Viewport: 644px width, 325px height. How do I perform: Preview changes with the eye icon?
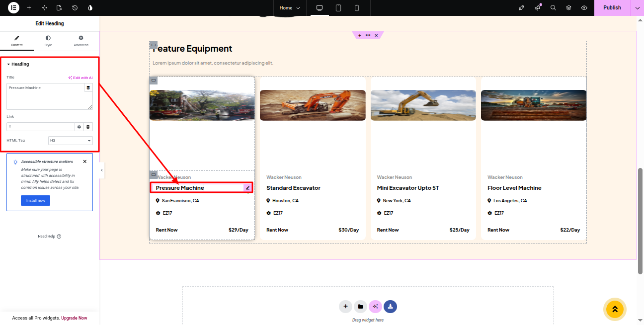pyautogui.click(x=584, y=8)
